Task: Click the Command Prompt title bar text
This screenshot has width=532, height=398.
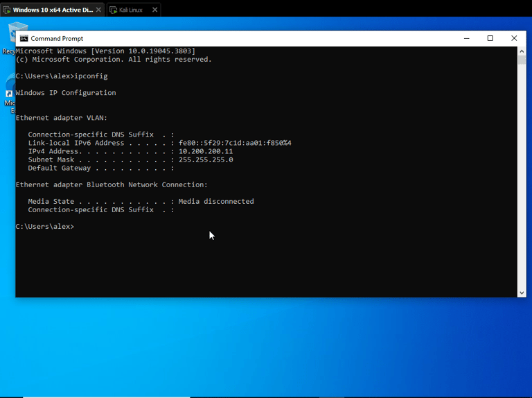Action: (57, 39)
